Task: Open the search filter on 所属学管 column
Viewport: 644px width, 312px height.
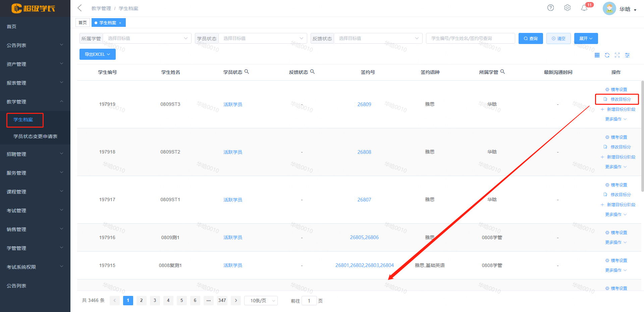Action: [x=503, y=72]
